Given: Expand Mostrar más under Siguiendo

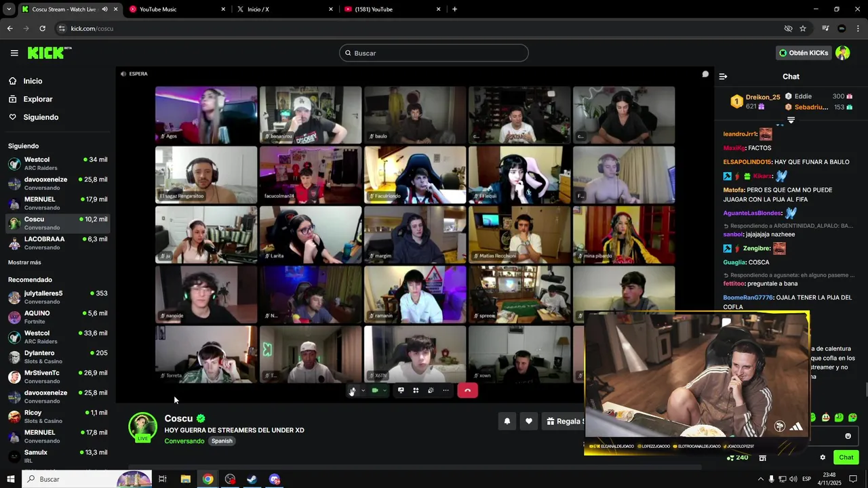Looking at the screenshot, I should coord(24,262).
